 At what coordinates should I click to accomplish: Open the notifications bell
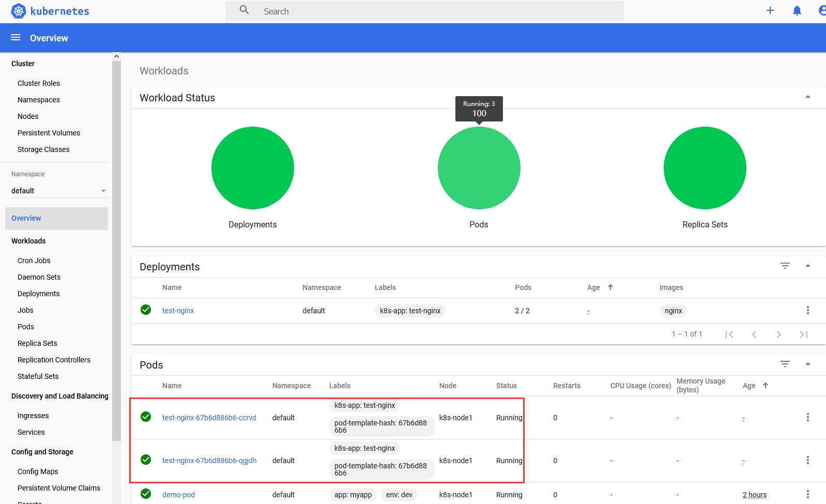[797, 10]
